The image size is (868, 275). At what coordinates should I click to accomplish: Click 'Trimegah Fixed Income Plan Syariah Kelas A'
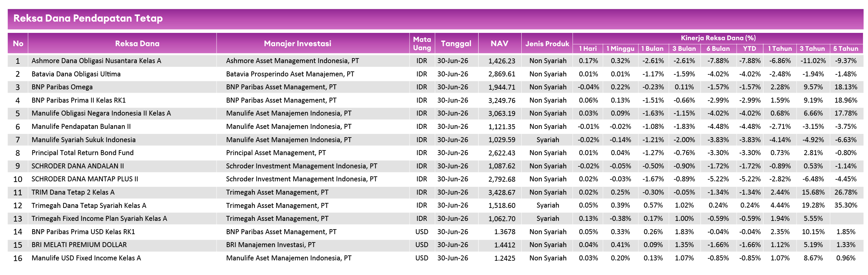[x=99, y=219]
